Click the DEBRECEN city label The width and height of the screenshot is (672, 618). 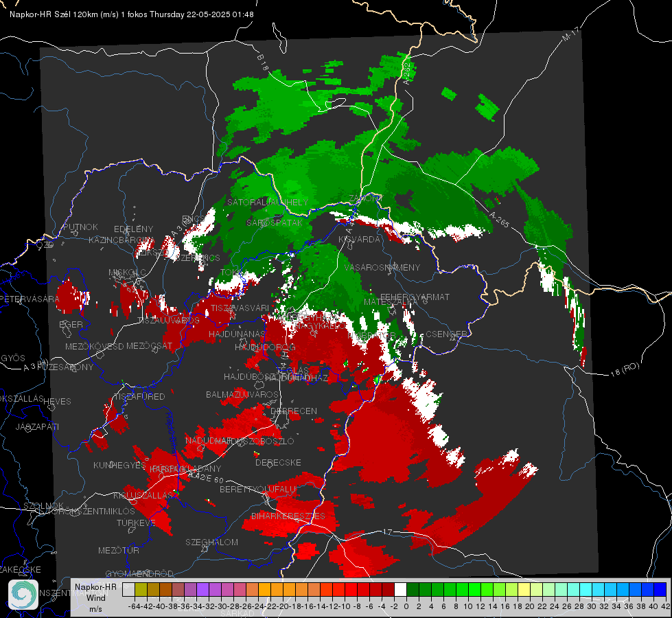294,411
